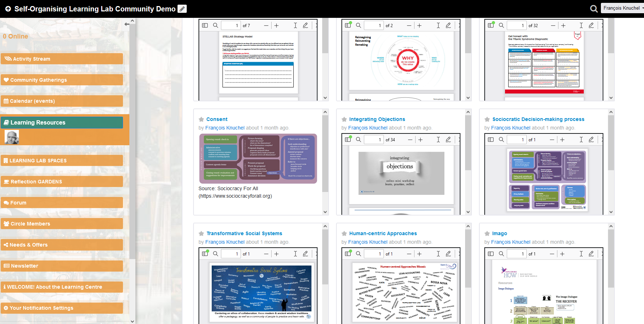Open Integrating Objections title link
Viewport: 644px width, 324px height.
[x=377, y=119]
